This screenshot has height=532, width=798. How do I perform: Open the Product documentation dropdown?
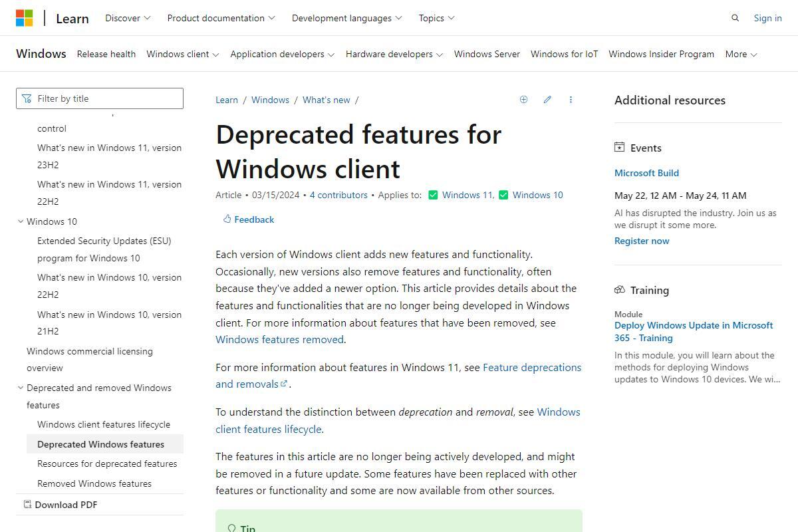221,18
